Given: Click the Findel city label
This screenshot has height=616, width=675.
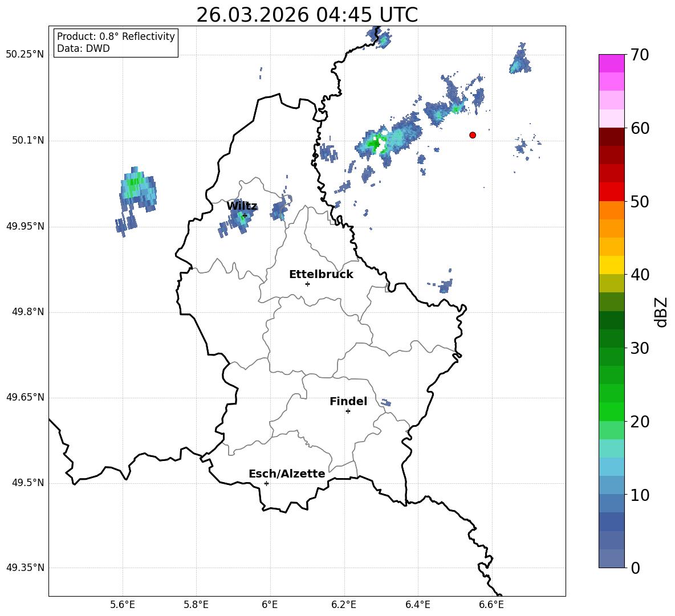Looking at the screenshot, I should 348,401.
